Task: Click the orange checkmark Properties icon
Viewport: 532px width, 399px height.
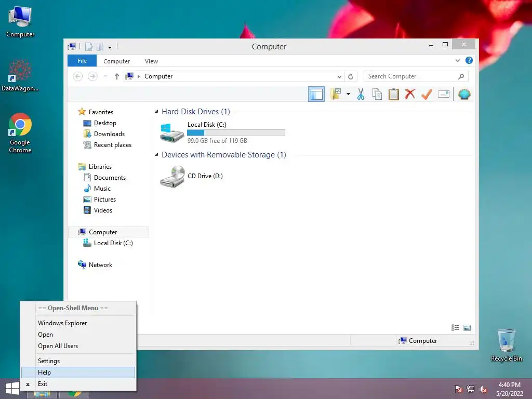Action: [427, 94]
